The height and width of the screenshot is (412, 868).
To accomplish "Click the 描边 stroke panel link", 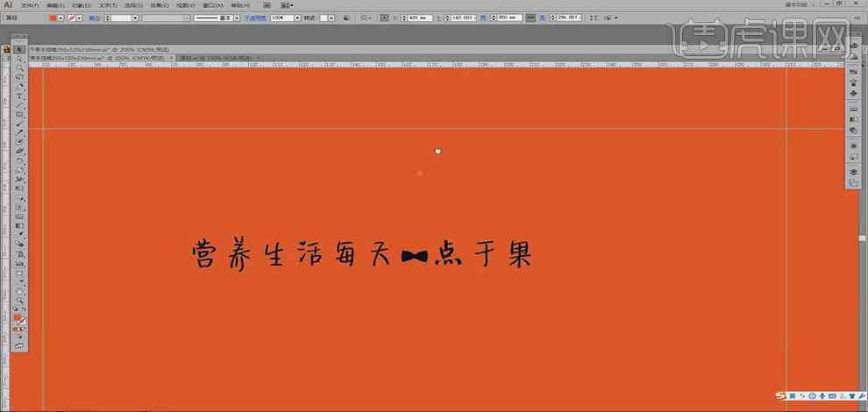I will click(x=94, y=18).
